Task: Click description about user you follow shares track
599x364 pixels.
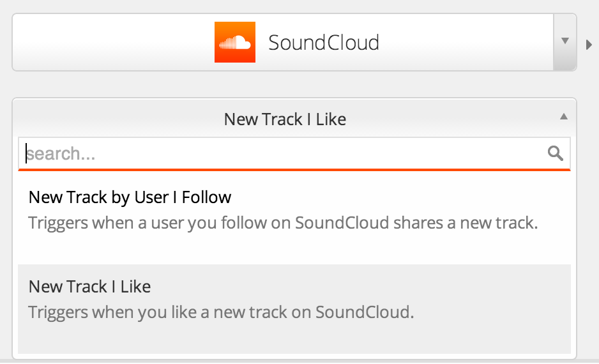Action: click(x=283, y=223)
